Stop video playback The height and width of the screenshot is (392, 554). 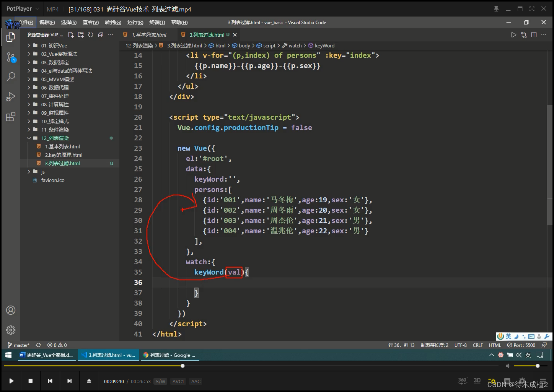(x=31, y=381)
